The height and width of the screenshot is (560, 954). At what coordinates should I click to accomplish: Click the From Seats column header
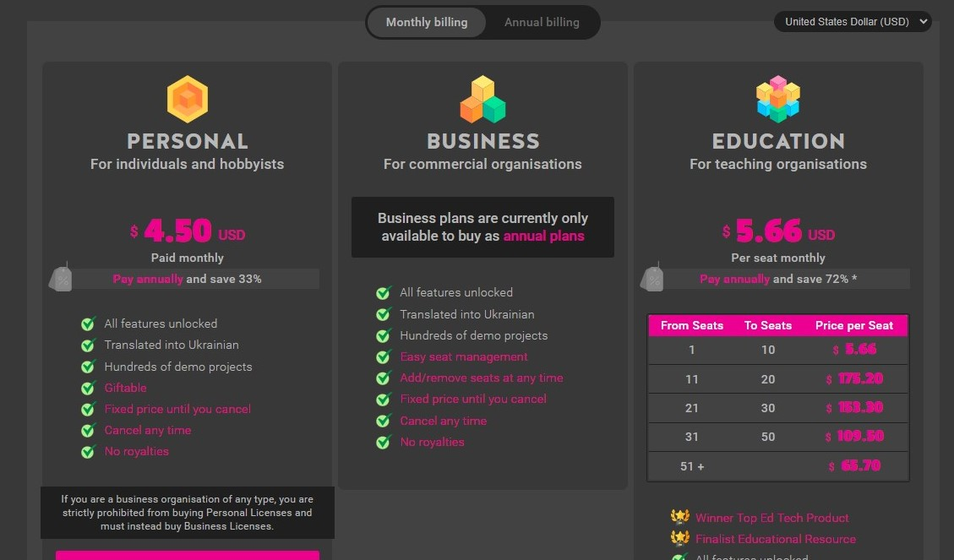click(x=692, y=325)
